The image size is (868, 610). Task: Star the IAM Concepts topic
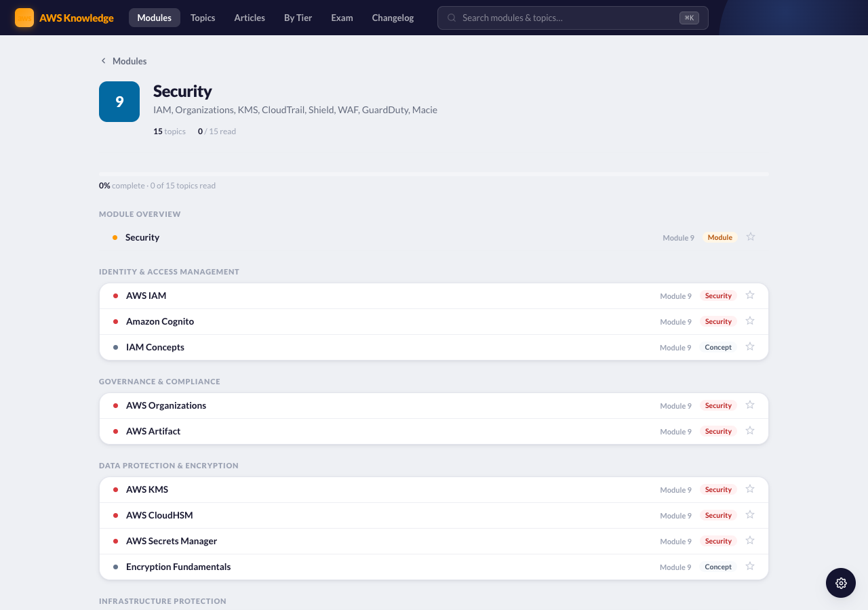[750, 347]
